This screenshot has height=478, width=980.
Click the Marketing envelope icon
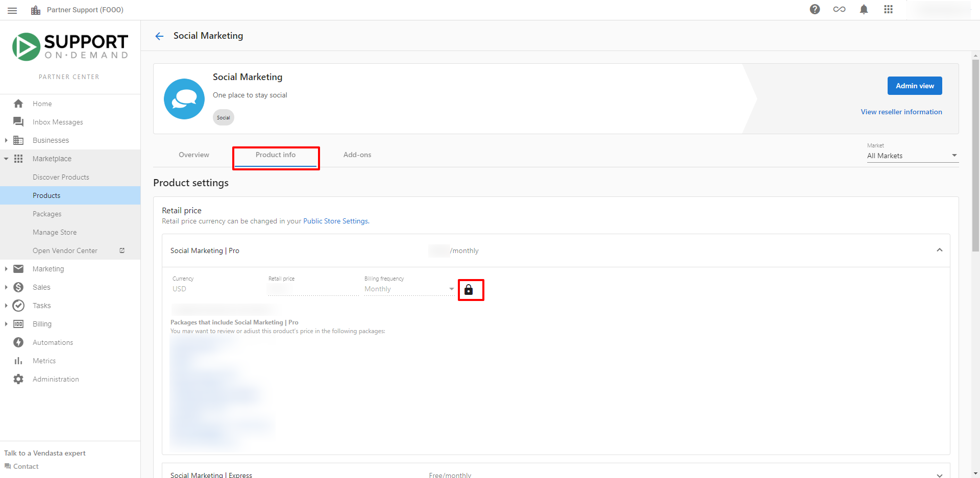18,269
